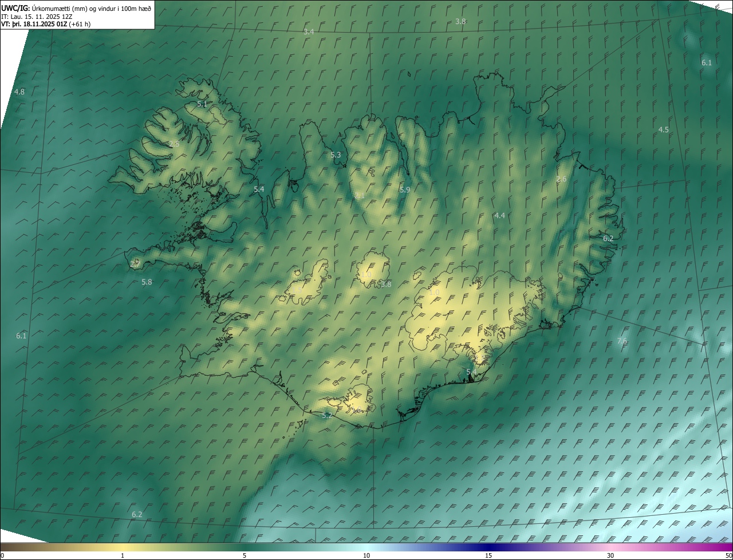
Task: Click the 4.8 value label on the map
Action: [19, 92]
